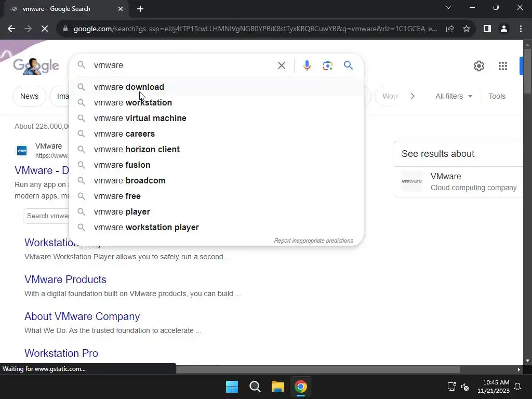Open Chrome profile icon
532x399 pixels.
click(504, 29)
